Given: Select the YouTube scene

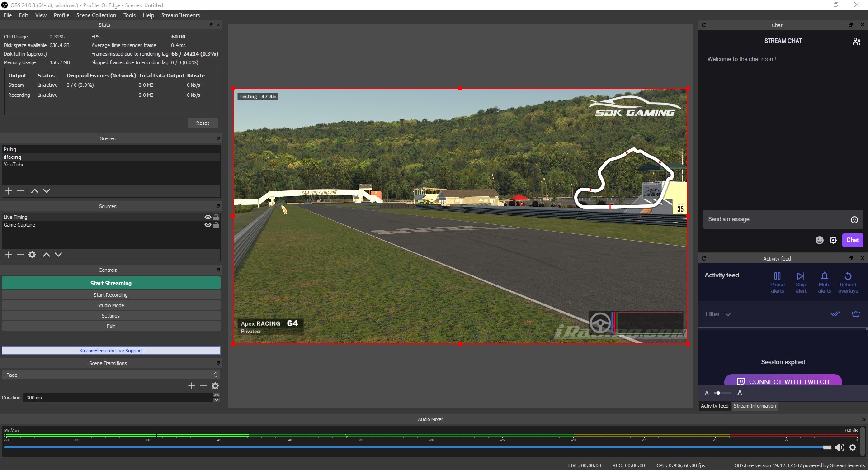Looking at the screenshot, I should tap(111, 165).
